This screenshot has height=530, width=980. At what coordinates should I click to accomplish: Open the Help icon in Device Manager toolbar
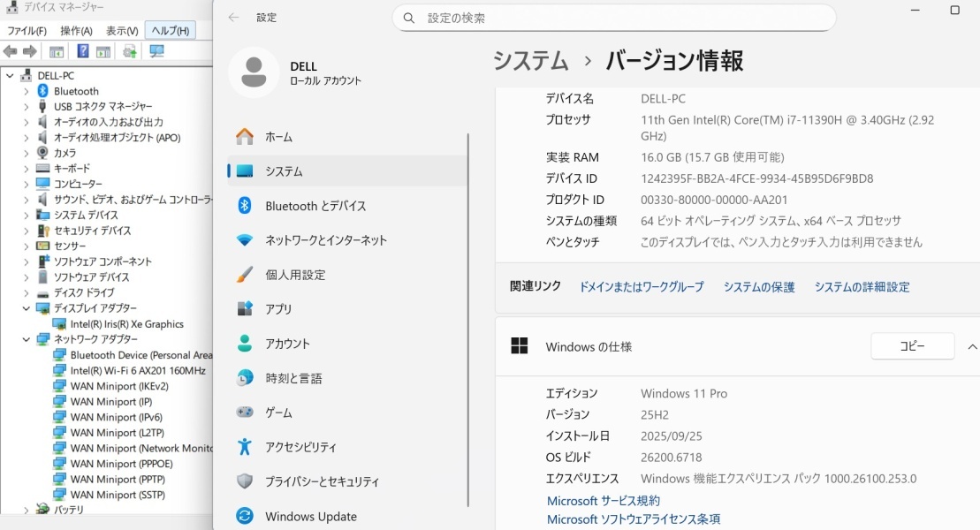point(82,50)
